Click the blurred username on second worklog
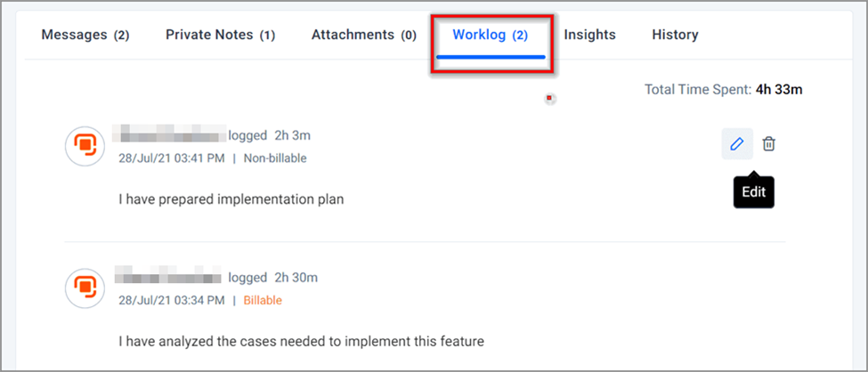868x372 pixels. pos(167,277)
